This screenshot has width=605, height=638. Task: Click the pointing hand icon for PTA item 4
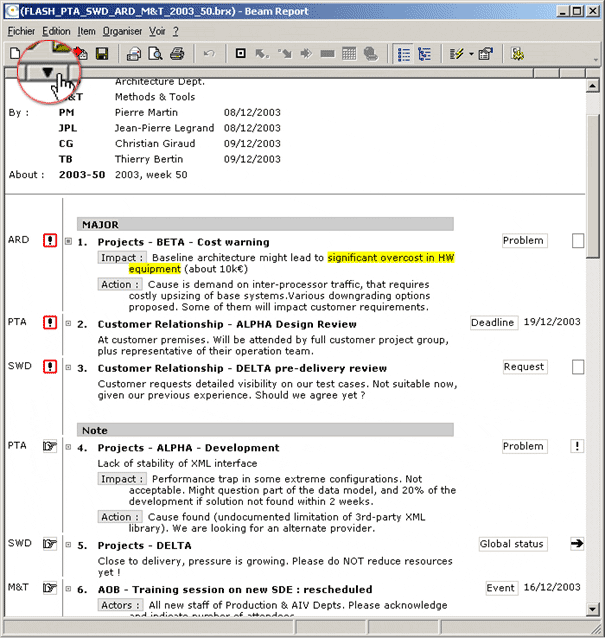tap(50, 446)
